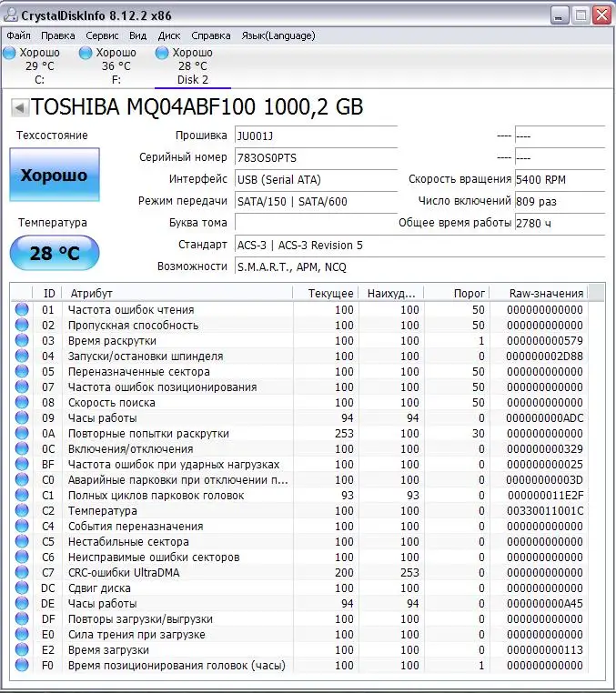616x693 pixels.
Task: Click the rotation speed field 5400 RPM
Action: pyautogui.click(x=560, y=179)
